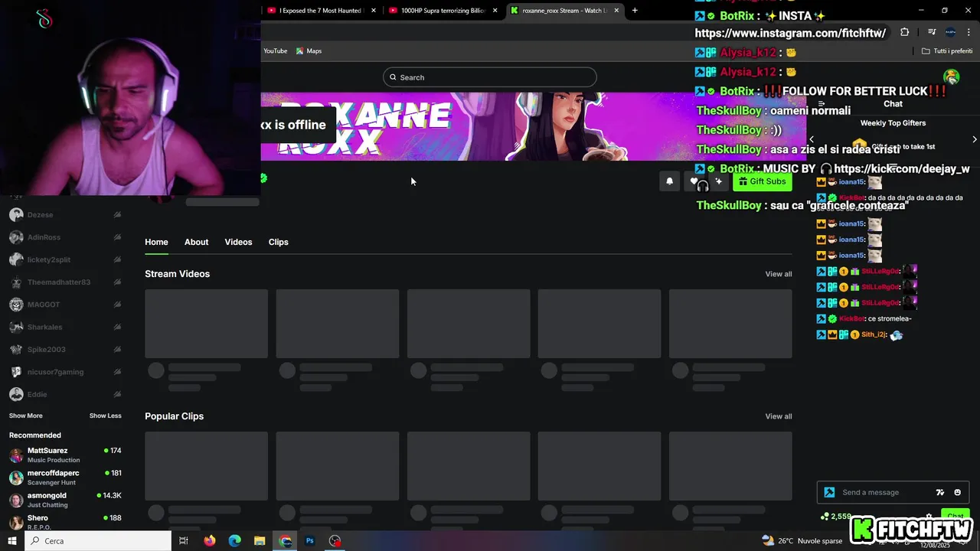View all Popular Clips
The image size is (980, 551).
pyautogui.click(x=779, y=416)
